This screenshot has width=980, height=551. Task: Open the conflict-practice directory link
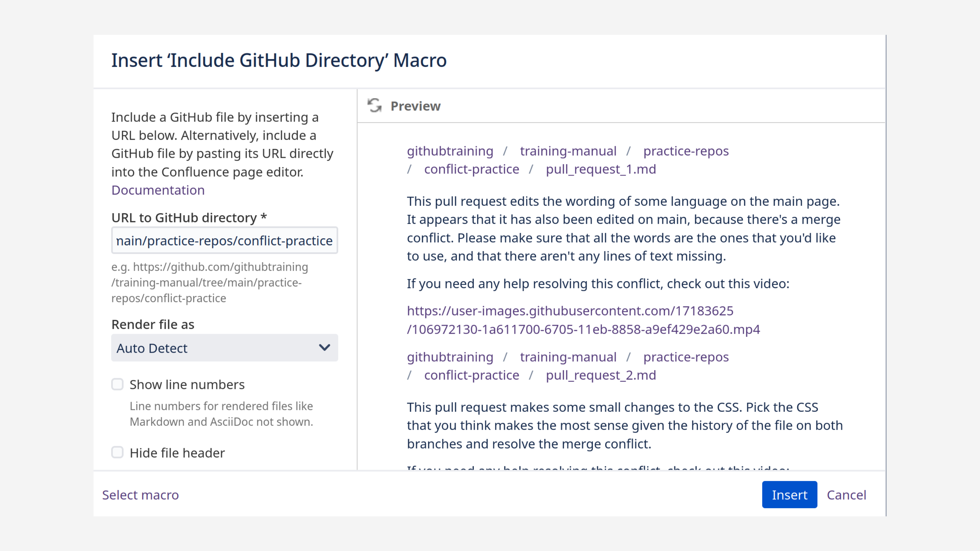[x=471, y=169]
